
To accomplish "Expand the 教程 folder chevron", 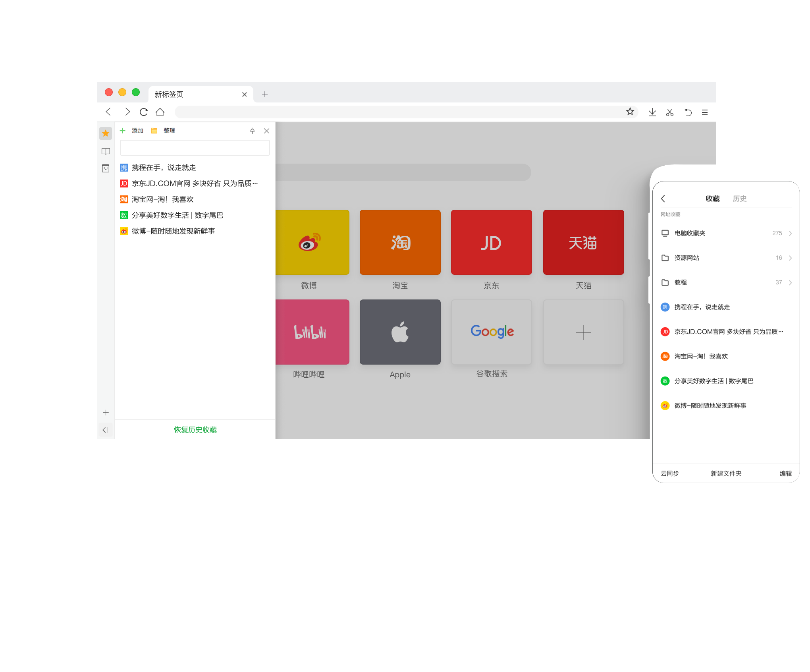I will coord(790,283).
